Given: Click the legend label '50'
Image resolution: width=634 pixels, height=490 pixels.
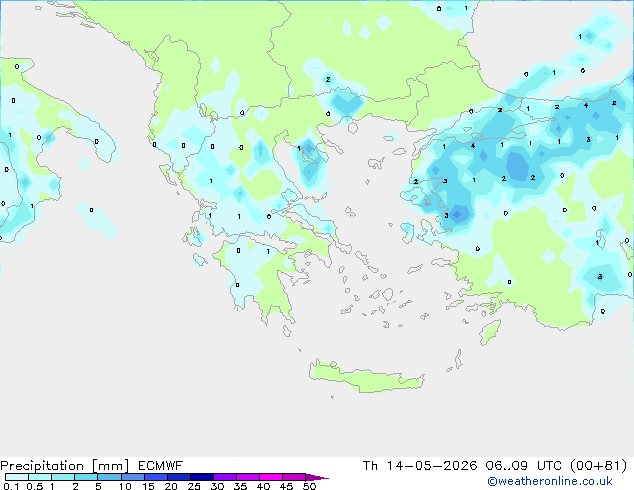Looking at the screenshot, I should coord(309,486).
